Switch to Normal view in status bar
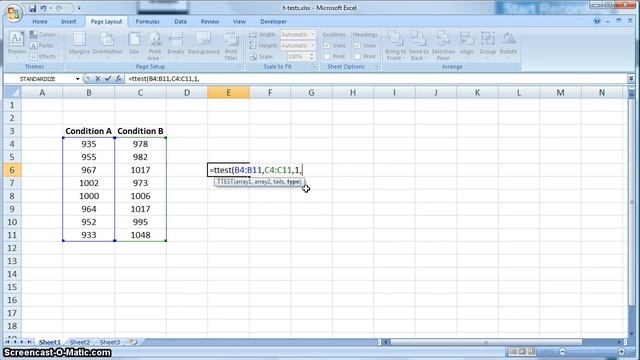The width and height of the screenshot is (640, 360). click(x=513, y=351)
